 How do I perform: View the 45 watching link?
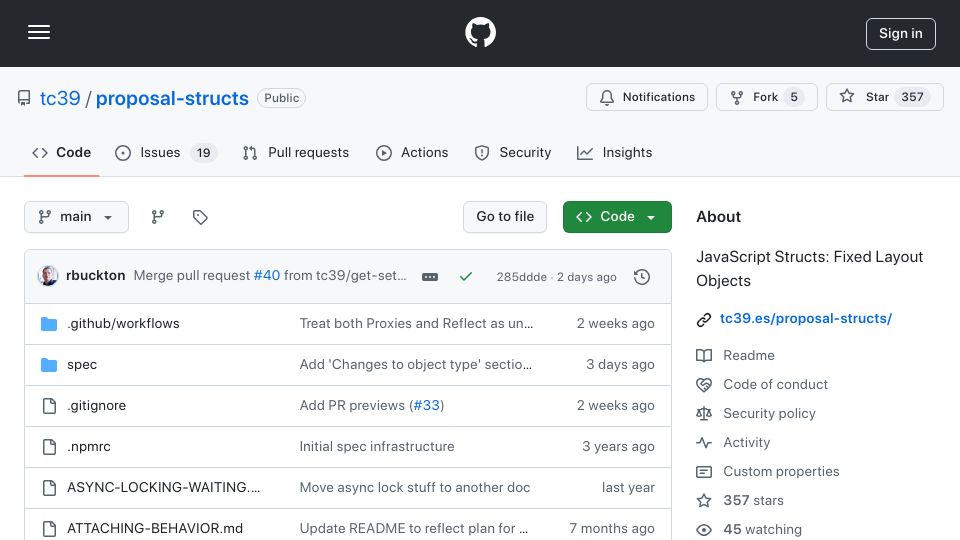point(762,529)
